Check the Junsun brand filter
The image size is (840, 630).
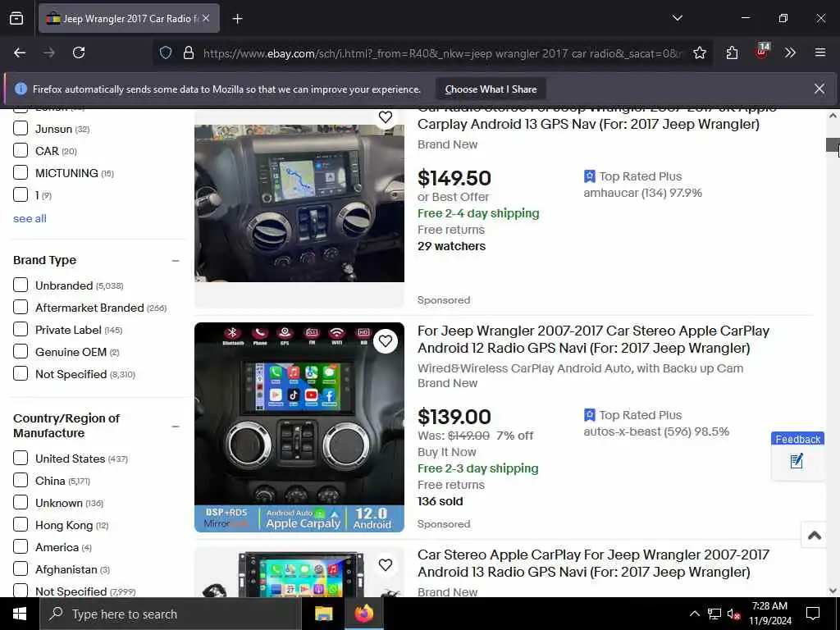(21, 129)
